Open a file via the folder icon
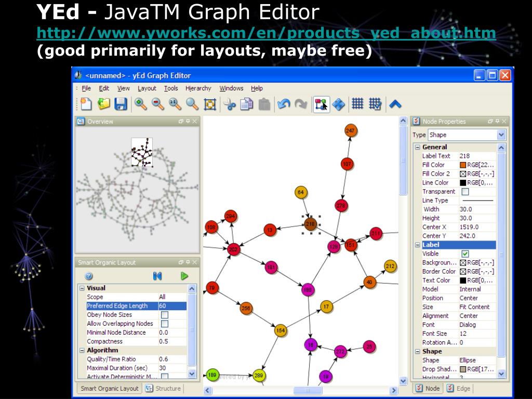This screenshot has height=399, width=532. tap(103, 104)
